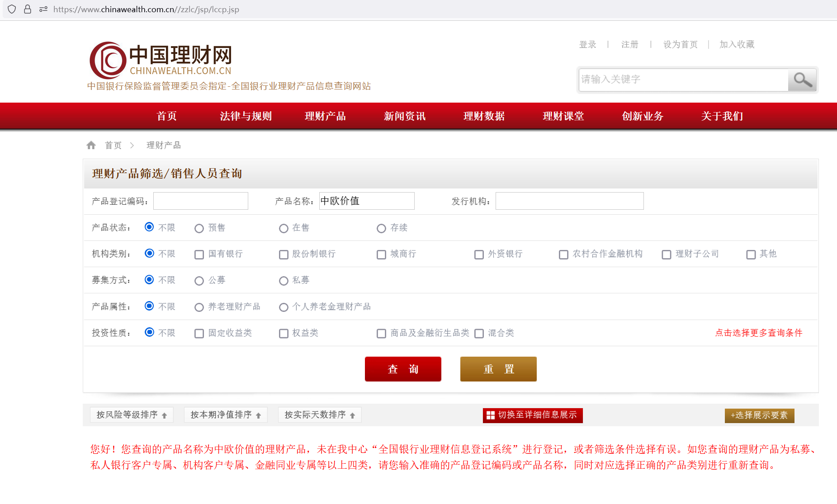Focus the 产品名称 input field
Screen dimensions: 837x504
(367, 201)
